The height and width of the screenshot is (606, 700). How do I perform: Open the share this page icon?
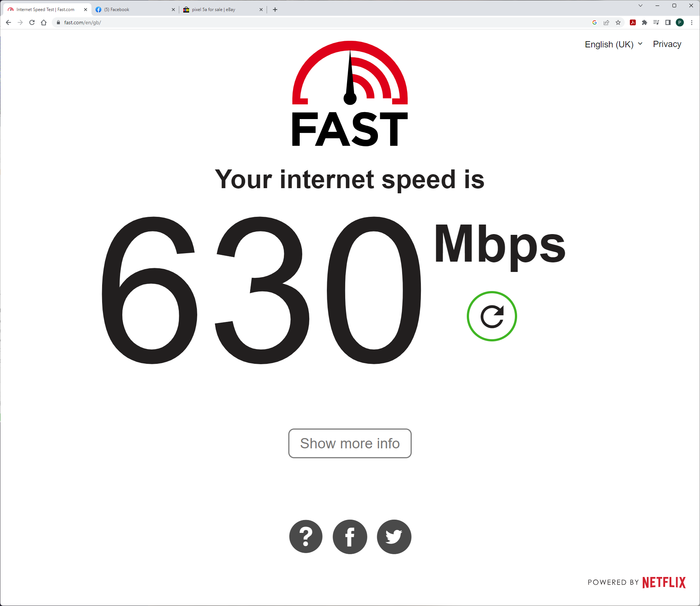606,22
